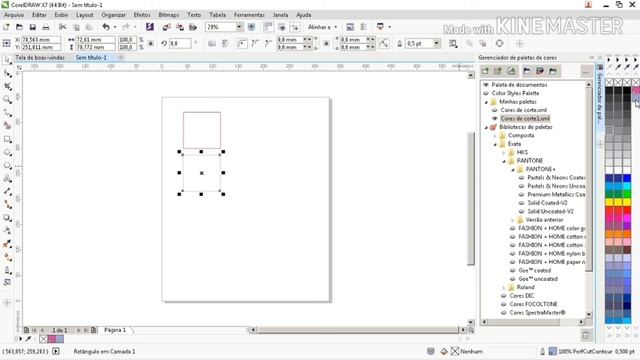Click the Export icon in the toolbar
Screen dimensions: 640x360
pos(180,27)
